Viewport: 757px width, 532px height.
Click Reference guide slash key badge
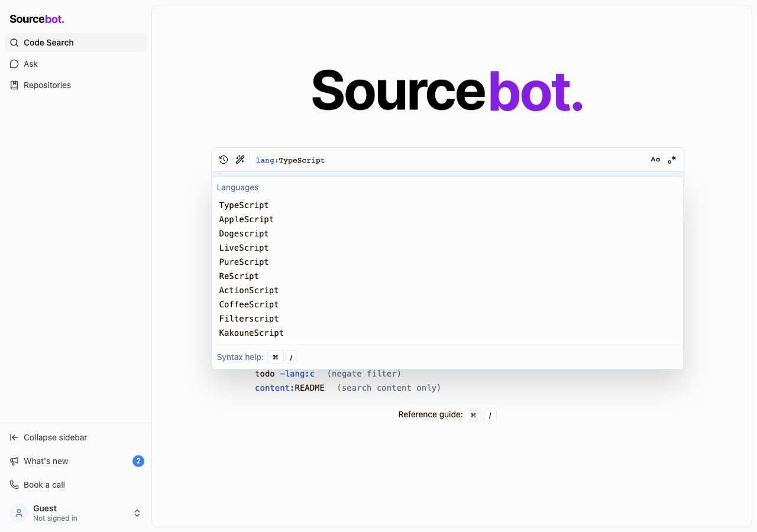click(x=490, y=415)
